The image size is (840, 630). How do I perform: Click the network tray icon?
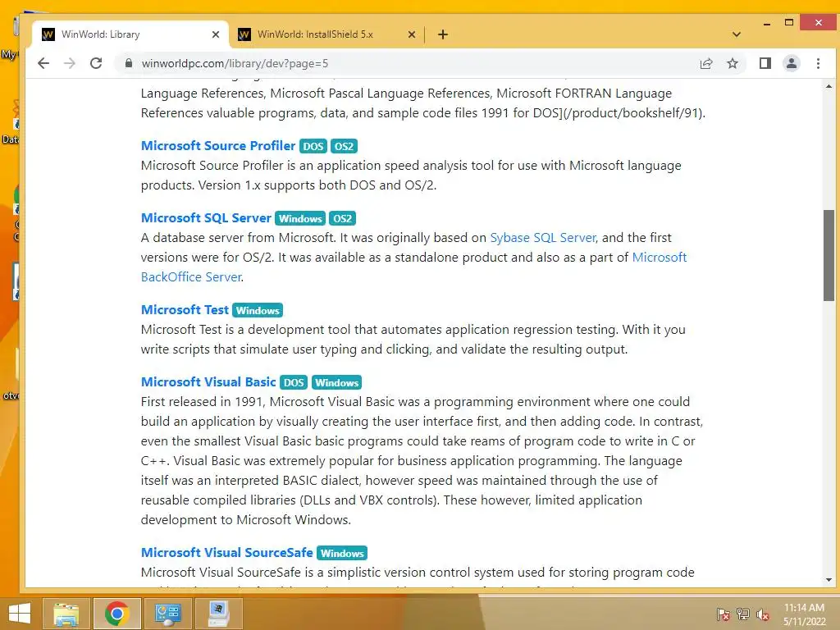point(743,614)
